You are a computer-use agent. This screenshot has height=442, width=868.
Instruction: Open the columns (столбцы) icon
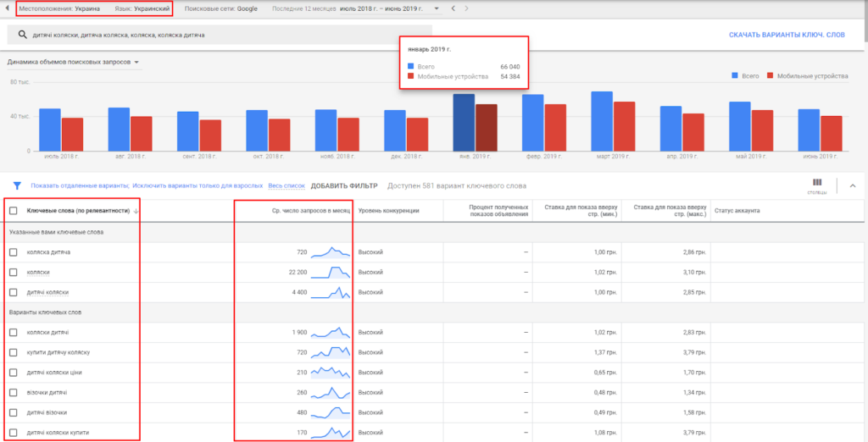tap(817, 182)
